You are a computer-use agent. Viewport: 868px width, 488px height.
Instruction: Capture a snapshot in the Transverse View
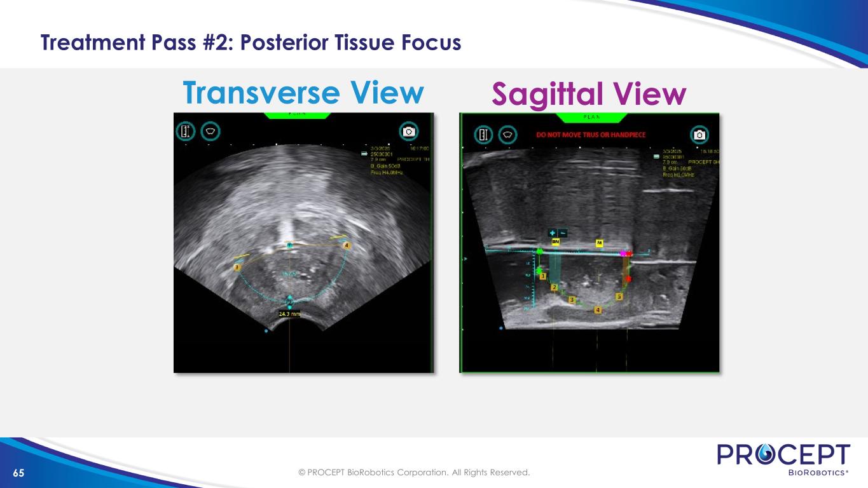pos(409,131)
